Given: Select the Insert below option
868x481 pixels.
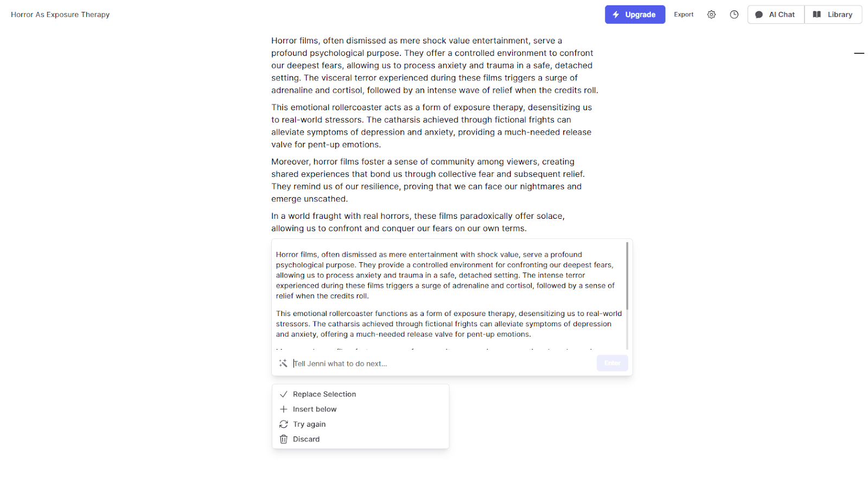Looking at the screenshot, I should click(x=314, y=409).
